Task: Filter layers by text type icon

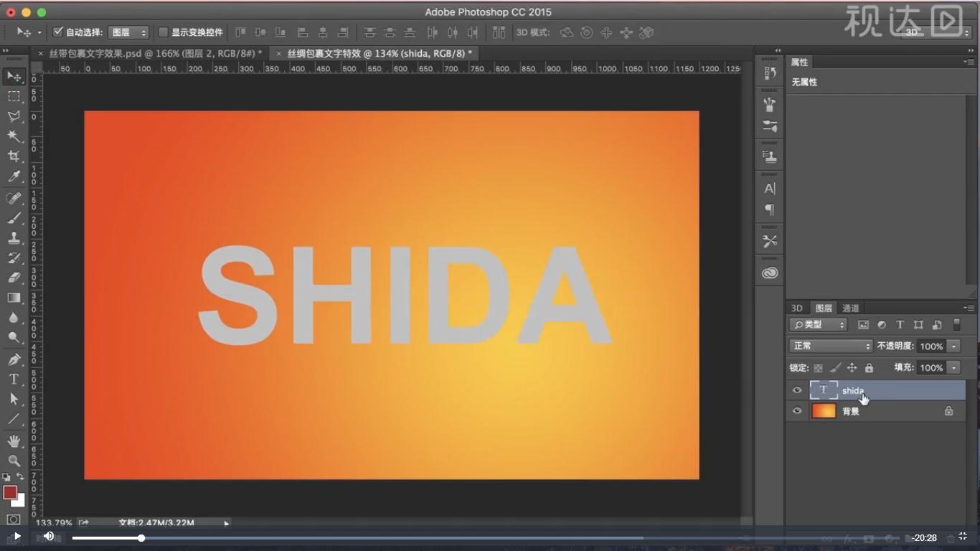Action: 900,325
